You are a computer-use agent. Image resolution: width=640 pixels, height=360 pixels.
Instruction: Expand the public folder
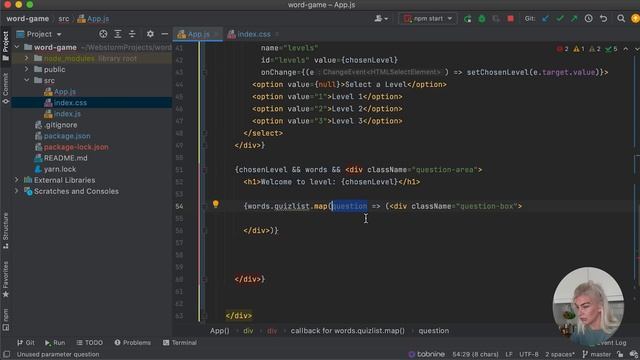[x=27, y=69]
